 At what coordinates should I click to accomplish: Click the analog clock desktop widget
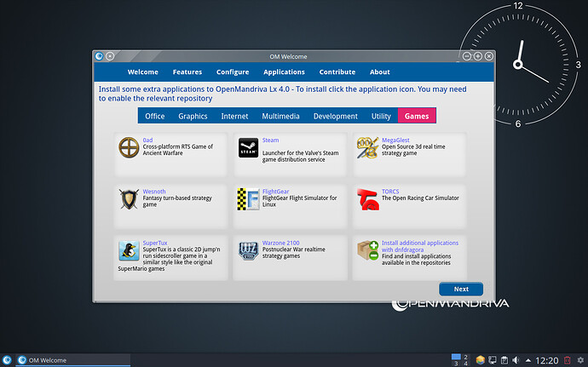pos(518,65)
